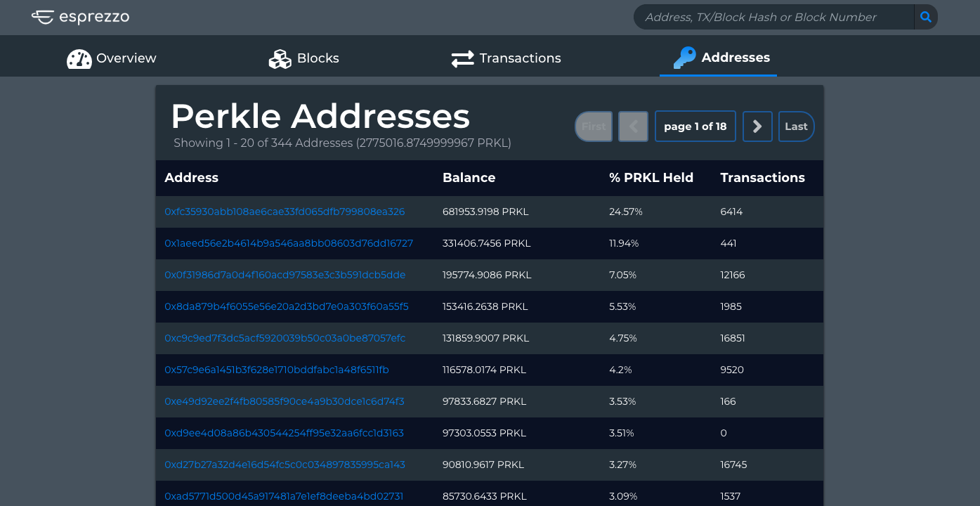Click the 5.53% held value
The height and width of the screenshot is (506, 980).
pos(622,306)
